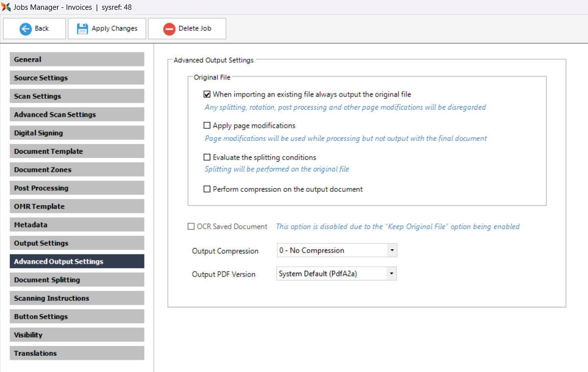
Task: Uncheck always output the original file
Action: pos(207,94)
